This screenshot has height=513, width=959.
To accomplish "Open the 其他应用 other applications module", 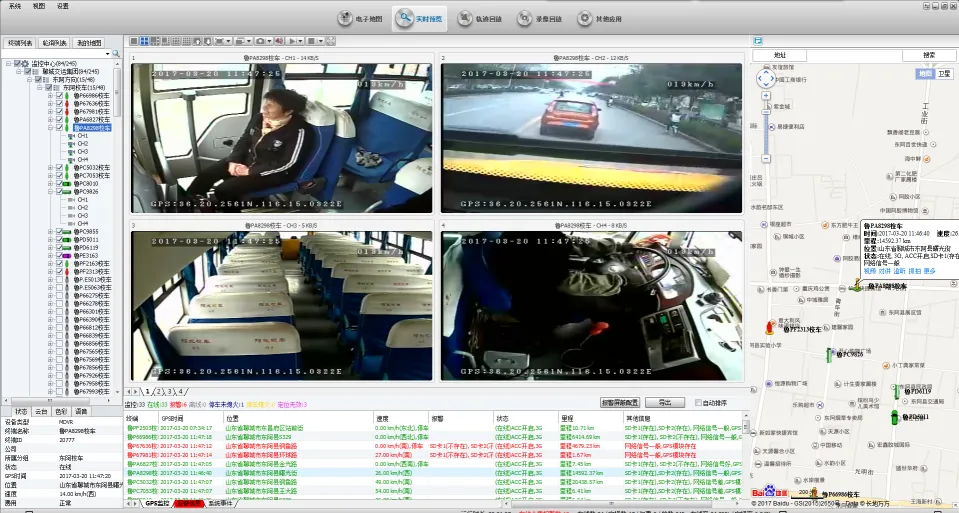I will [600, 19].
